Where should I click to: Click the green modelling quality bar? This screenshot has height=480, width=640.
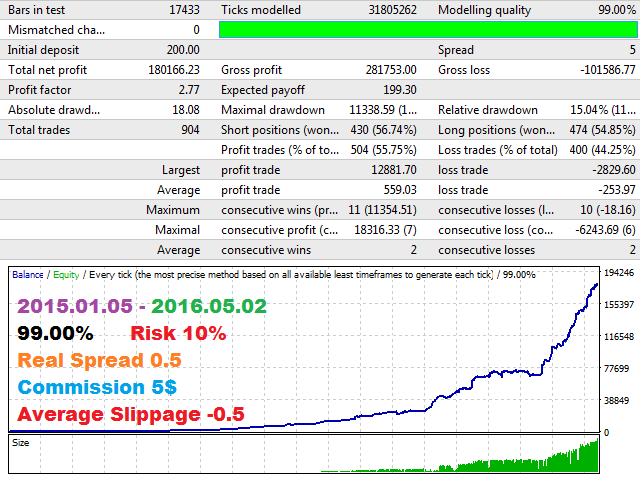pyautogui.click(x=428, y=30)
